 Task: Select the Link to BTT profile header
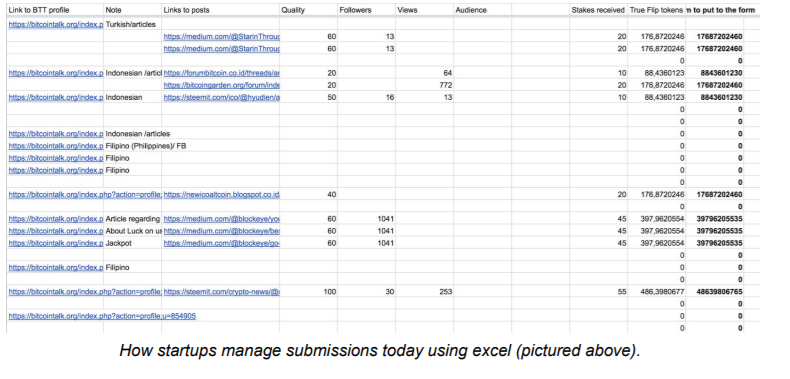click(x=55, y=10)
